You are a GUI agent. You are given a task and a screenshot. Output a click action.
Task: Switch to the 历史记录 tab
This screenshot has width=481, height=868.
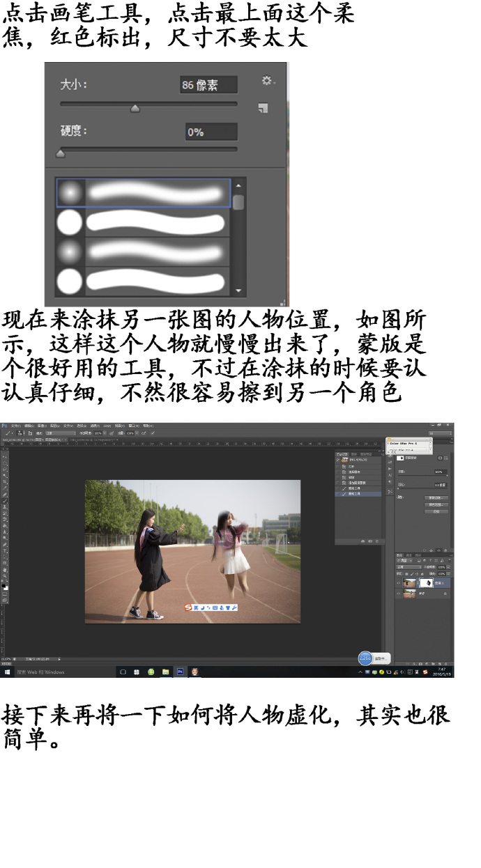[342, 454]
